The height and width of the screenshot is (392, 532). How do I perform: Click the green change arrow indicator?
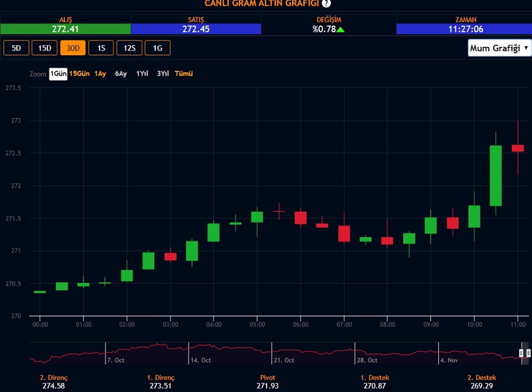pos(340,29)
